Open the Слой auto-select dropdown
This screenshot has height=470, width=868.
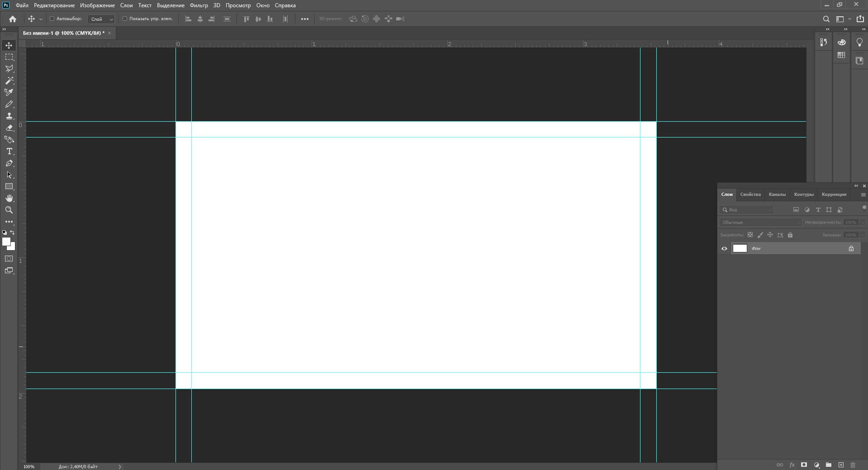pyautogui.click(x=101, y=19)
